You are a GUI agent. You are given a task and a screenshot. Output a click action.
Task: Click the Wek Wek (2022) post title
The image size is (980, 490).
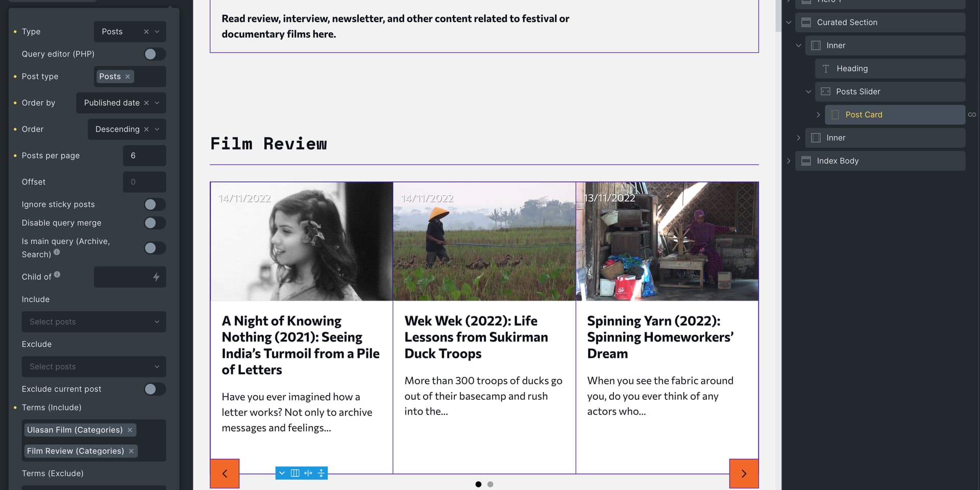tap(476, 337)
